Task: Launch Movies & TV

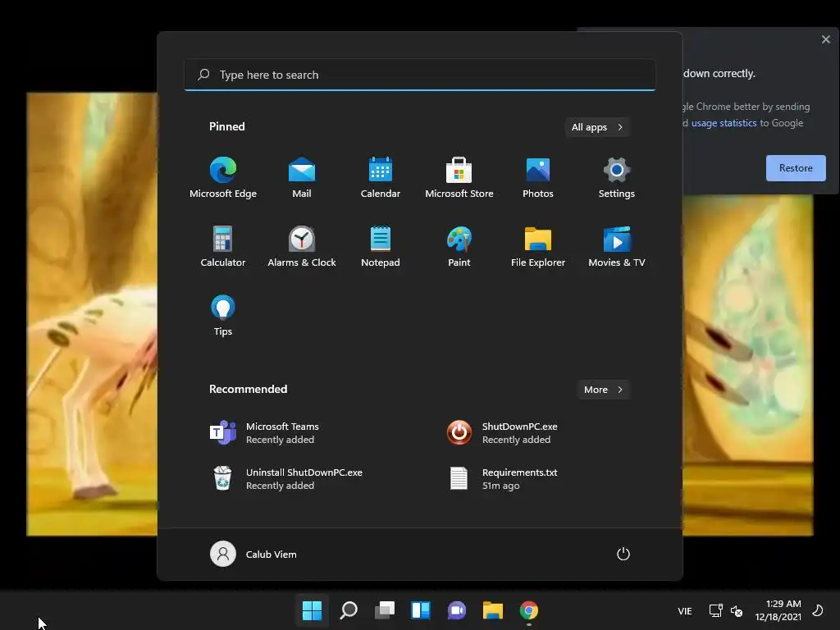Action: coord(617,246)
